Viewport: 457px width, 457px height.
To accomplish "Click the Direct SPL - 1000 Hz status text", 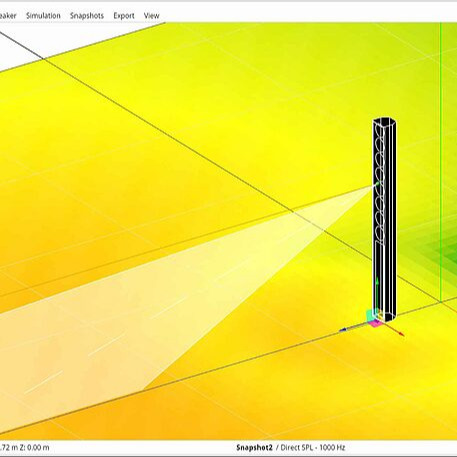I will pos(313,448).
